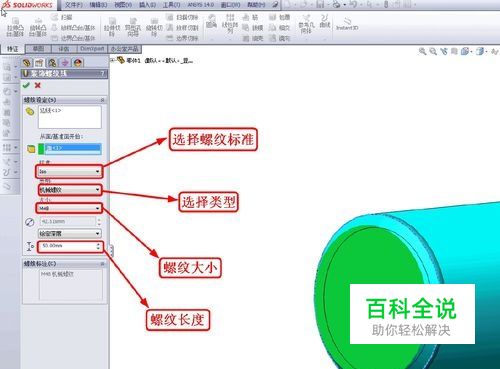Open the ANSYS 14.0 menu
The height and width of the screenshot is (369, 500).
coord(200,5)
